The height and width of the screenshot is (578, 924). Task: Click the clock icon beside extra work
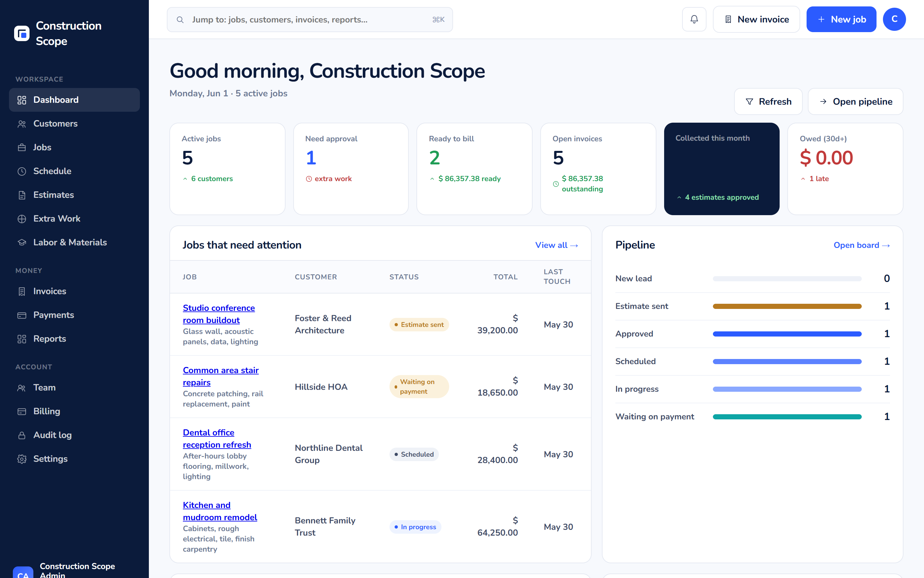pyautogui.click(x=309, y=179)
